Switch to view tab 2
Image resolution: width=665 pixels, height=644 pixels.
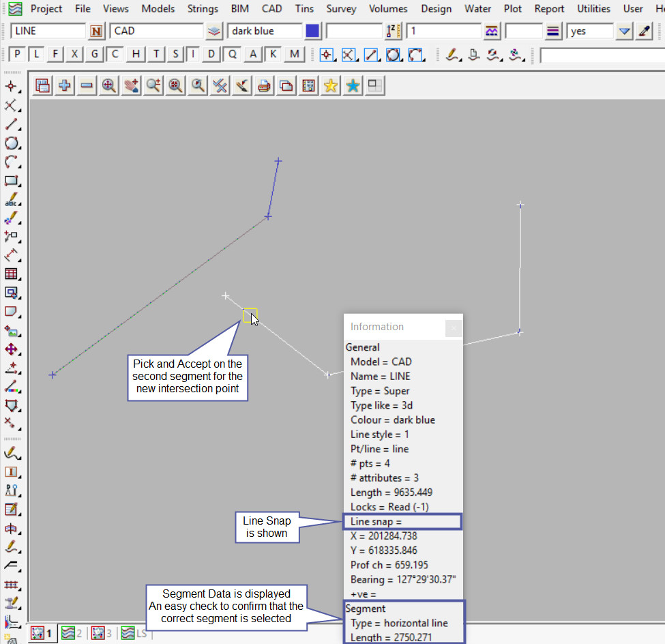coord(72,633)
